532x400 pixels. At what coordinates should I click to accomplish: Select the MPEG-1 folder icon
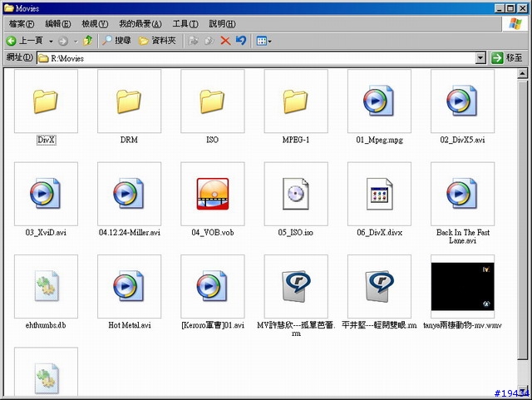[x=296, y=101]
